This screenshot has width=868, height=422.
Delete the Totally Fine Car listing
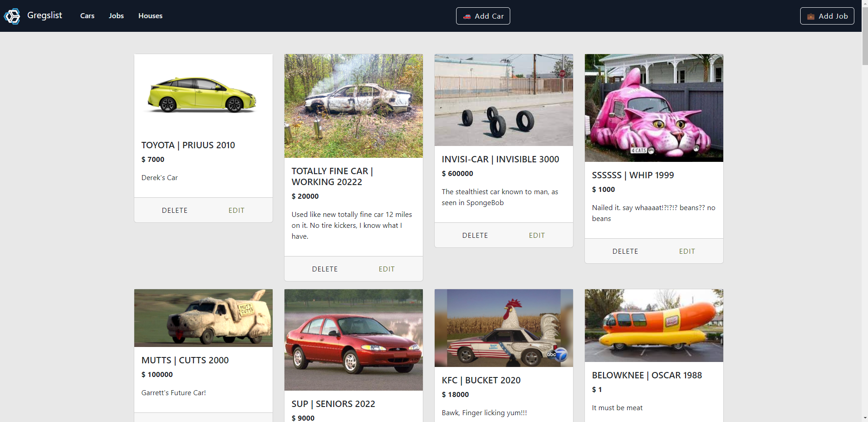[x=325, y=269]
